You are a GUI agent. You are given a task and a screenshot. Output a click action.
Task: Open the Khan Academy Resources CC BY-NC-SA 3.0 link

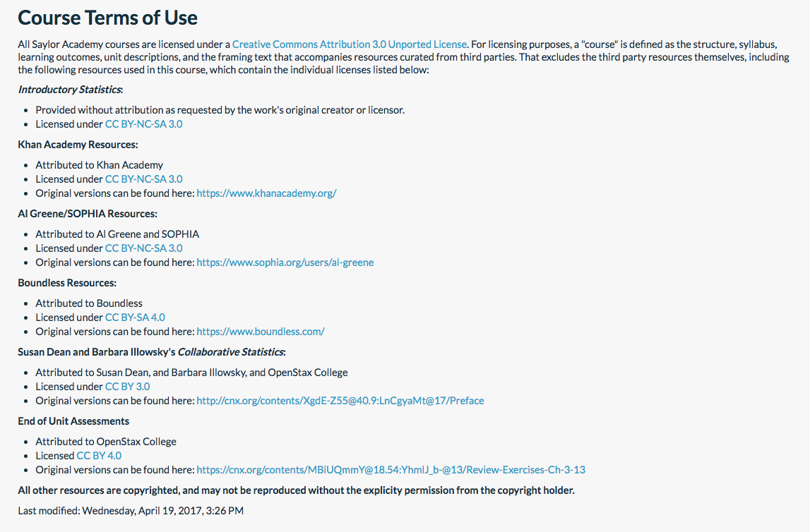pos(143,179)
